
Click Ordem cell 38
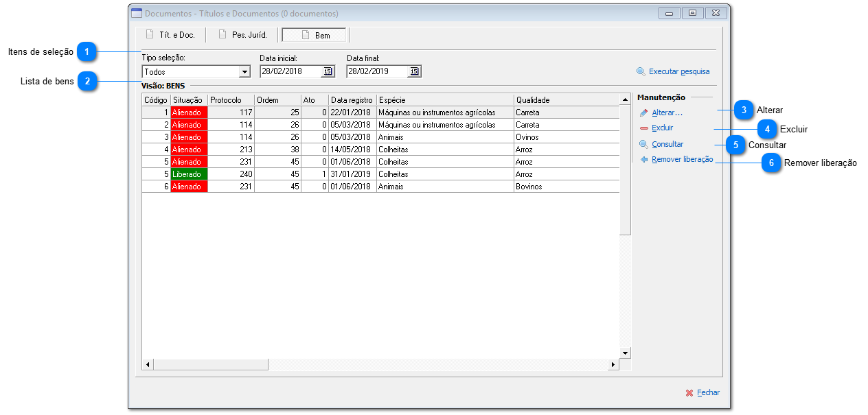(x=277, y=150)
